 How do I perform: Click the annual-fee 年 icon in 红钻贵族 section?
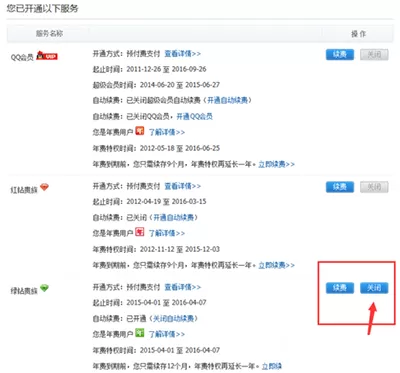pyautogui.click(x=140, y=232)
